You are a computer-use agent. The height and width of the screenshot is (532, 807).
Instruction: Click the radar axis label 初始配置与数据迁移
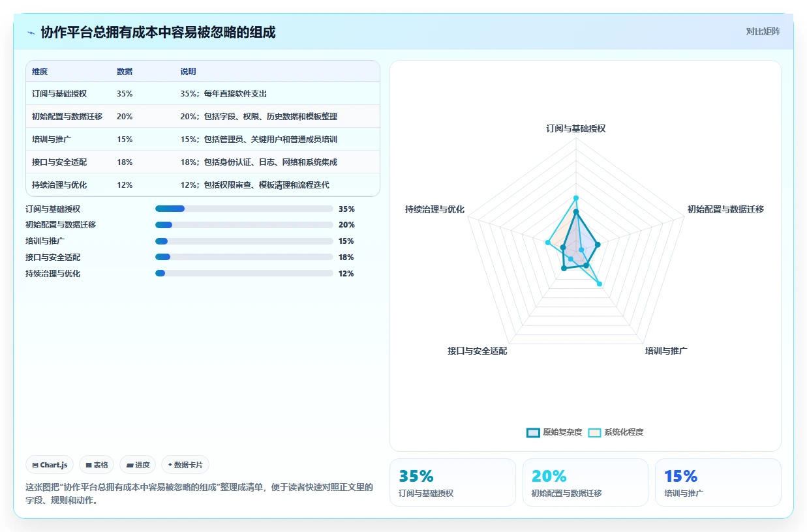[x=725, y=209]
